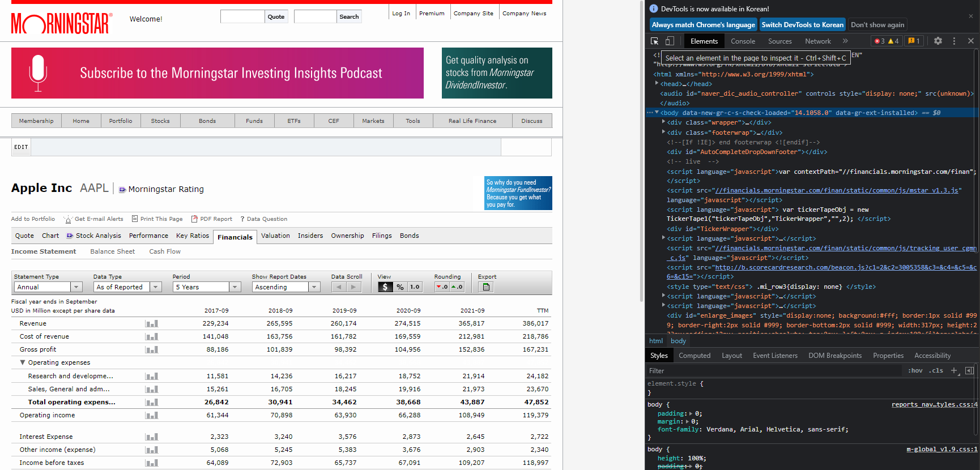Open DevTools settings gear
This screenshot has width=980, height=470.
(938, 41)
